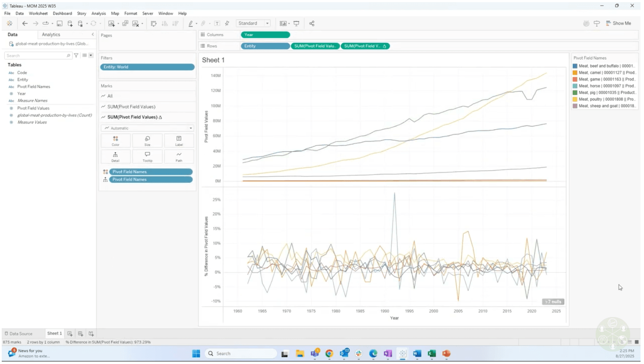Open Presentation Mode from the toolbar
Image resolution: width=644 pixels, height=364 pixels.
coord(297,24)
